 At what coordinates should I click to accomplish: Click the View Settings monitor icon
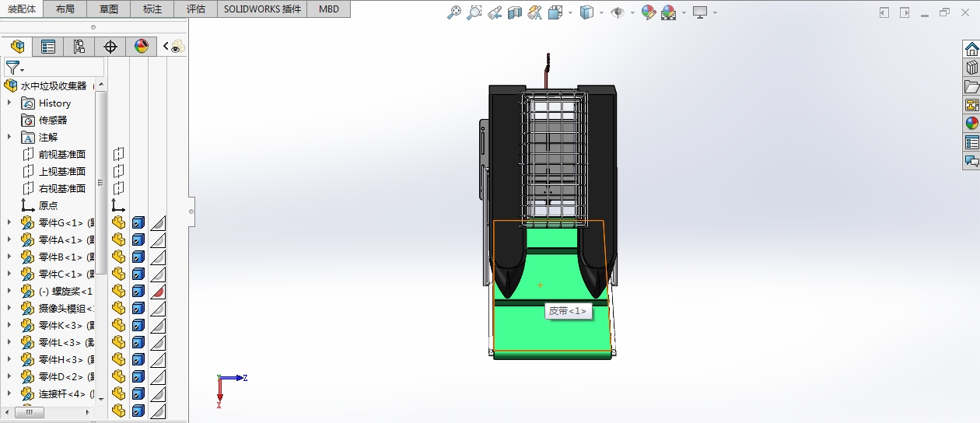pyautogui.click(x=700, y=12)
